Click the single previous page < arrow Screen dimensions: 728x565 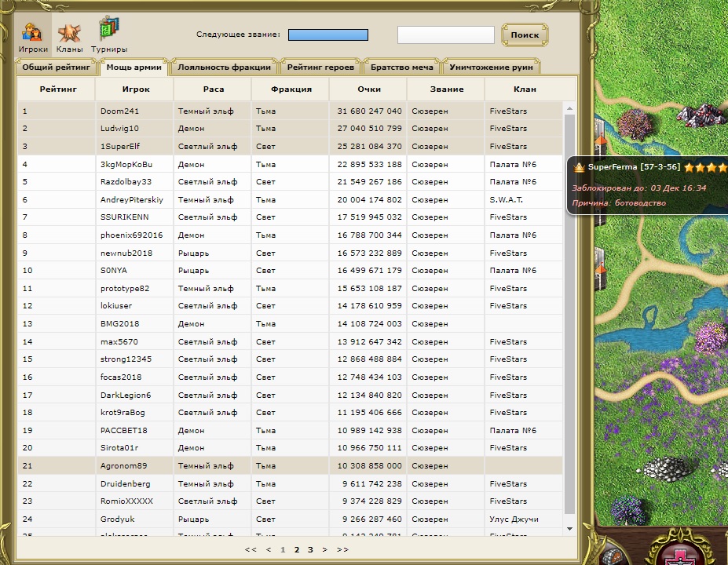[x=269, y=550]
